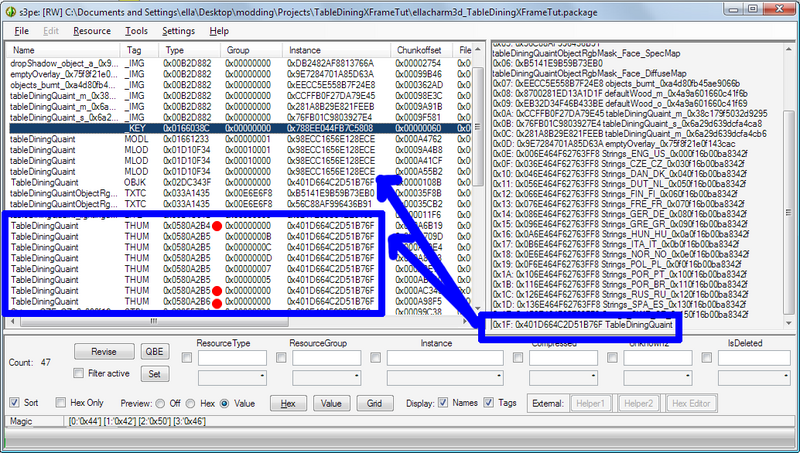Select the dropShadow_object_a_0x9... resource row

click(240, 63)
